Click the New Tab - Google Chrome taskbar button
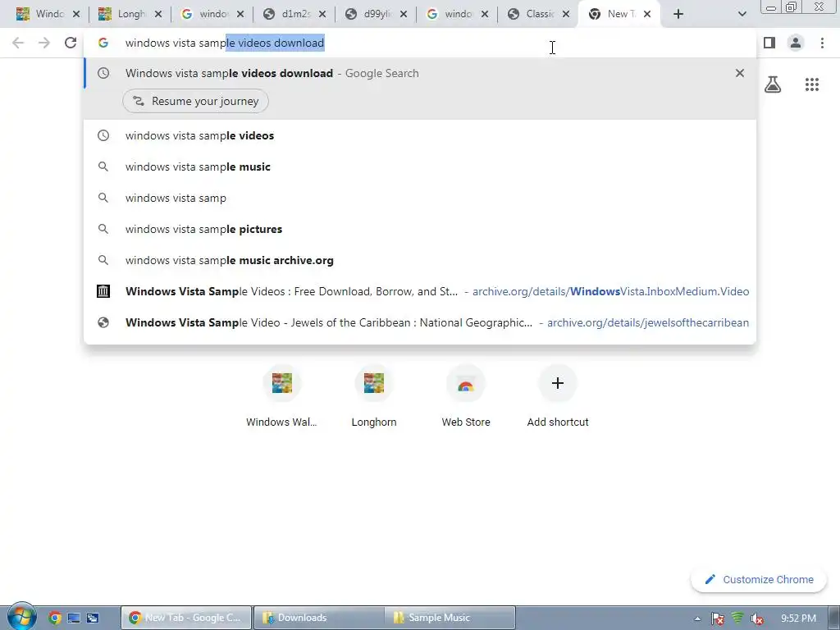 pyautogui.click(x=186, y=618)
